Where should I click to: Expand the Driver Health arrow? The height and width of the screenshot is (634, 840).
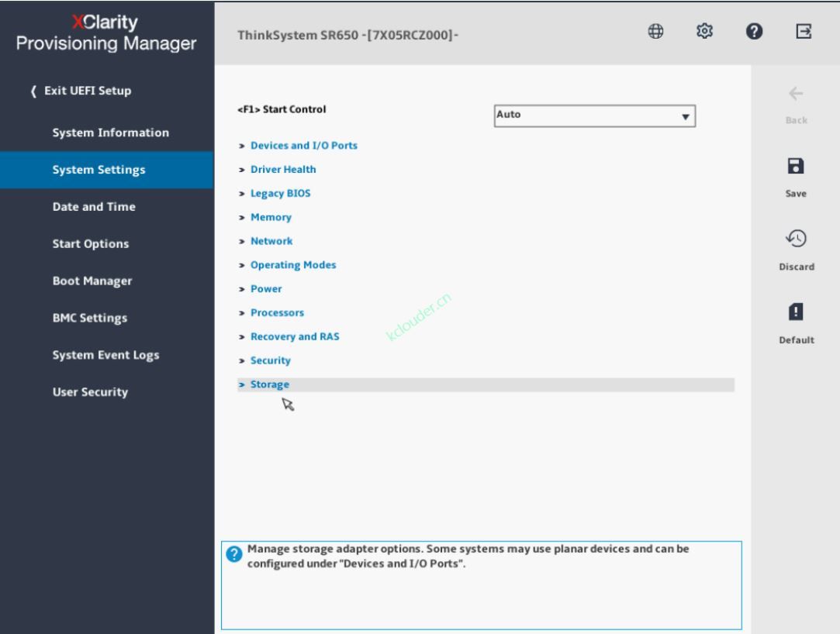242,170
